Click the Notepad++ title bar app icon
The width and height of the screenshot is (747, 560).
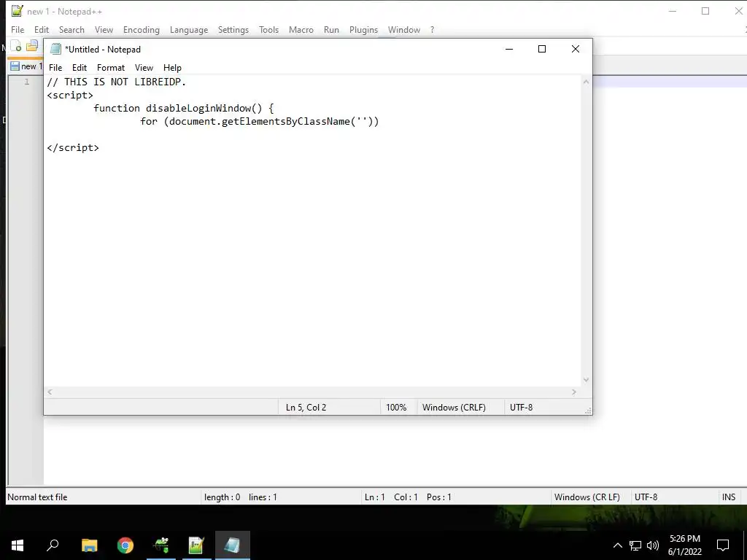click(x=18, y=11)
